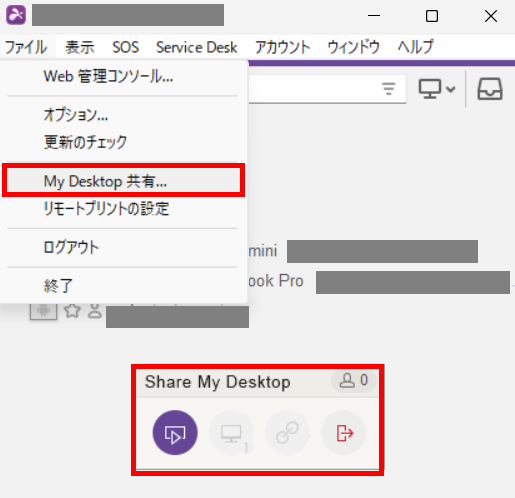The height and width of the screenshot is (498, 515).
Task: Click the monitor selection icon in share panel
Action: (x=231, y=433)
